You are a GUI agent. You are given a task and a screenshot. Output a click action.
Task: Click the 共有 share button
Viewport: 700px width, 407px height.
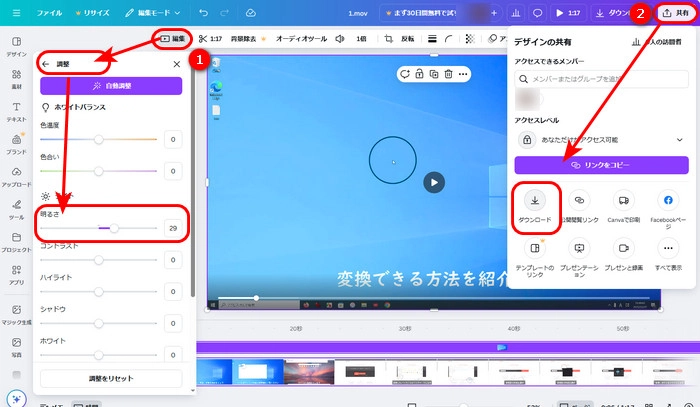tap(676, 13)
